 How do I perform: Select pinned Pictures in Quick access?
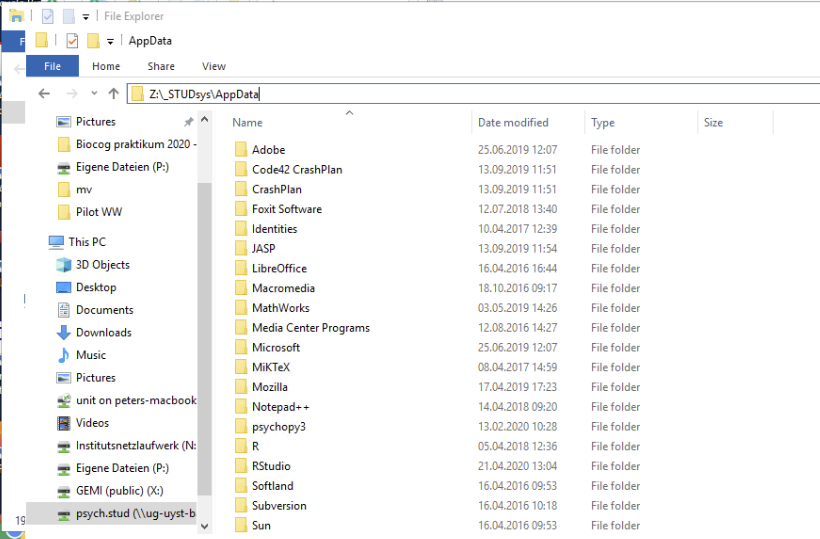95,122
